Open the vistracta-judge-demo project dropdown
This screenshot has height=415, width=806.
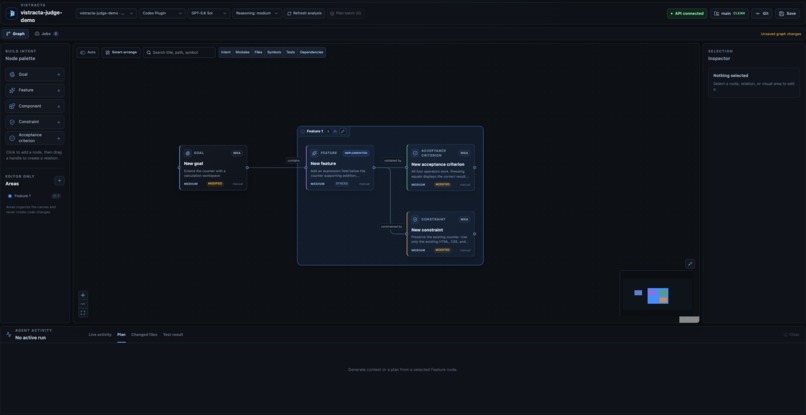point(106,13)
